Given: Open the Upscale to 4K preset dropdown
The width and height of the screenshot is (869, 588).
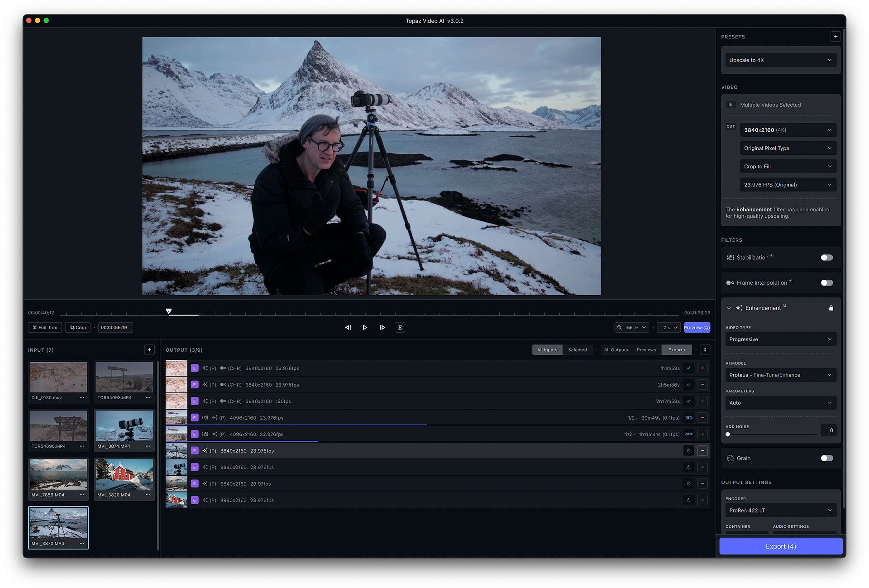Looking at the screenshot, I should (x=780, y=60).
